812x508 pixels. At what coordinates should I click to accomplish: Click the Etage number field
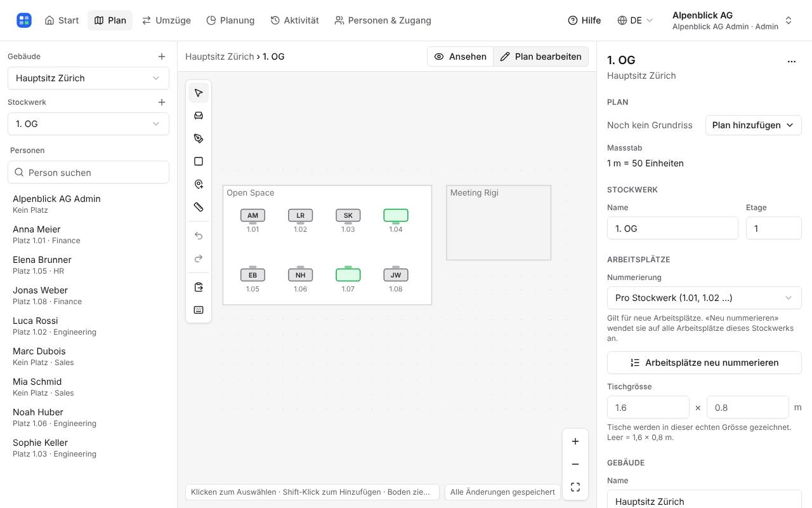(x=774, y=229)
